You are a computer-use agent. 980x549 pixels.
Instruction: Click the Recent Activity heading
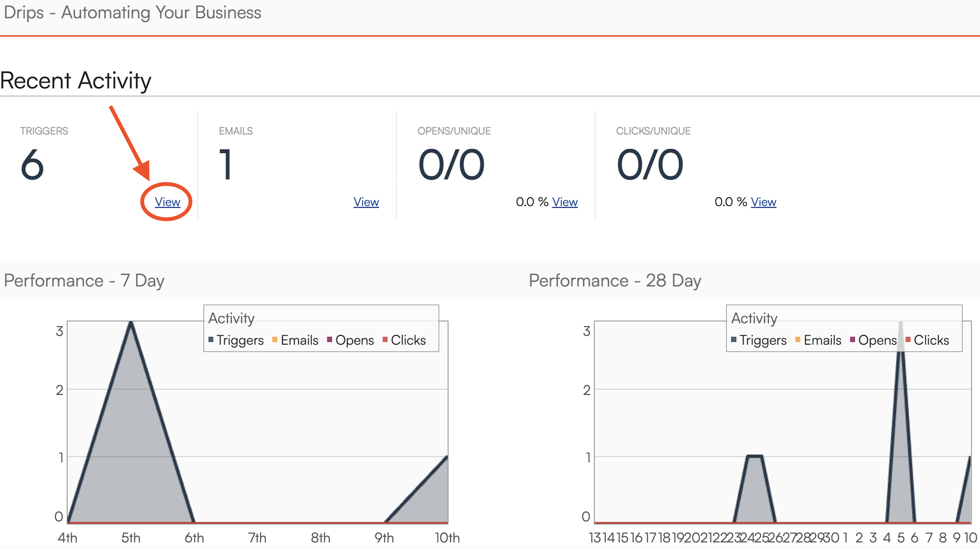point(76,80)
